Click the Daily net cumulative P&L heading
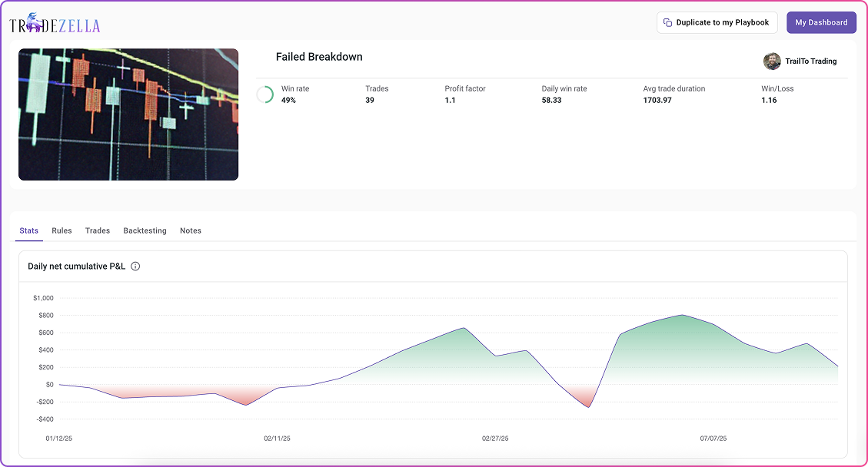868x467 pixels. (x=76, y=267)
